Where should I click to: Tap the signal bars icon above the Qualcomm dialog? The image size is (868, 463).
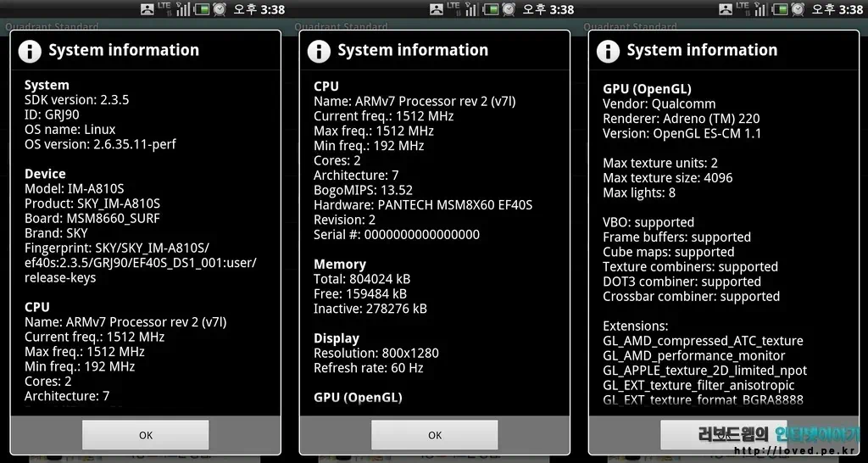click(761, 9)
